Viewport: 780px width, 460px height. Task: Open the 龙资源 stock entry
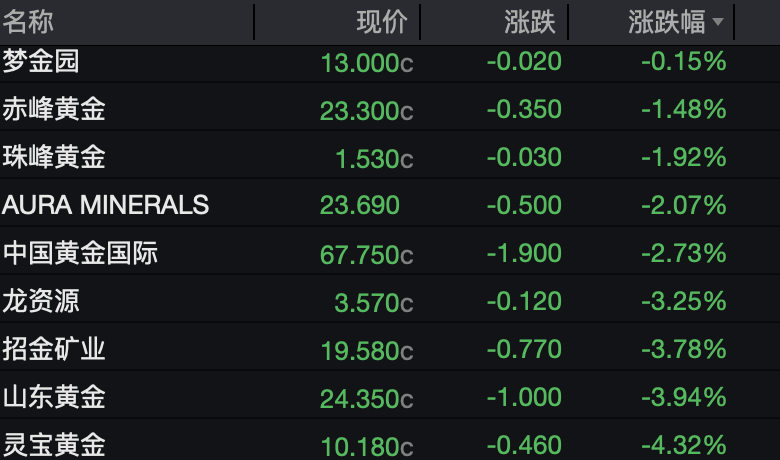[x=41, y=300]
